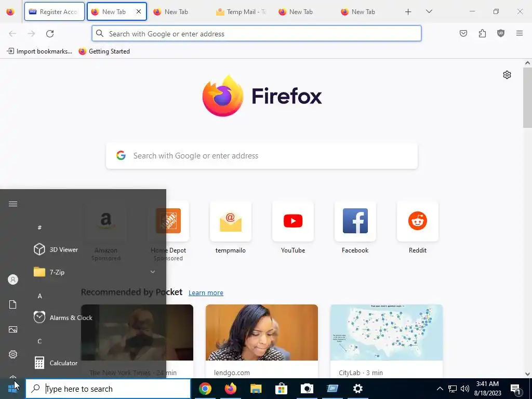The height and width of the screenshot is (399, 532).
Task: Jump to letter A section header
Action: pyautogui.click(x=39, y=296)
